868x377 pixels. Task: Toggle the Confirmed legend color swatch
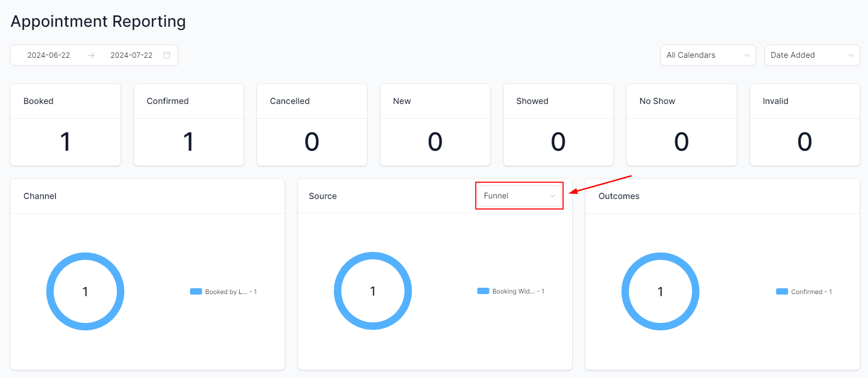click(782, 291)
